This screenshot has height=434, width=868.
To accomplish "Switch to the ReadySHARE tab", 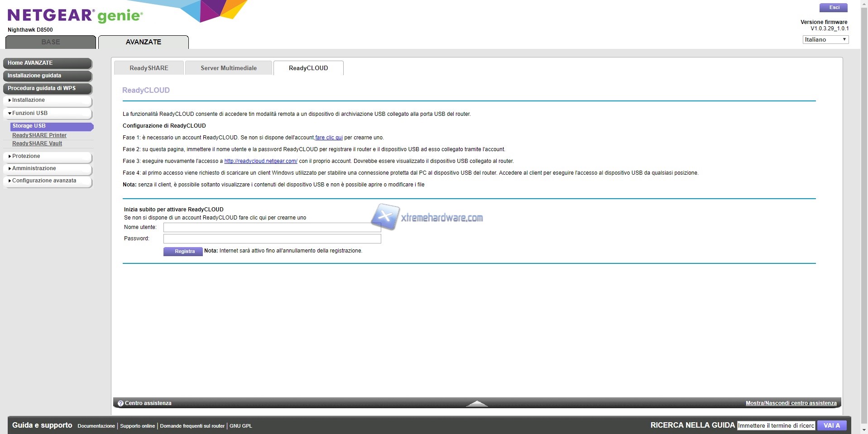I will (149, 68).
